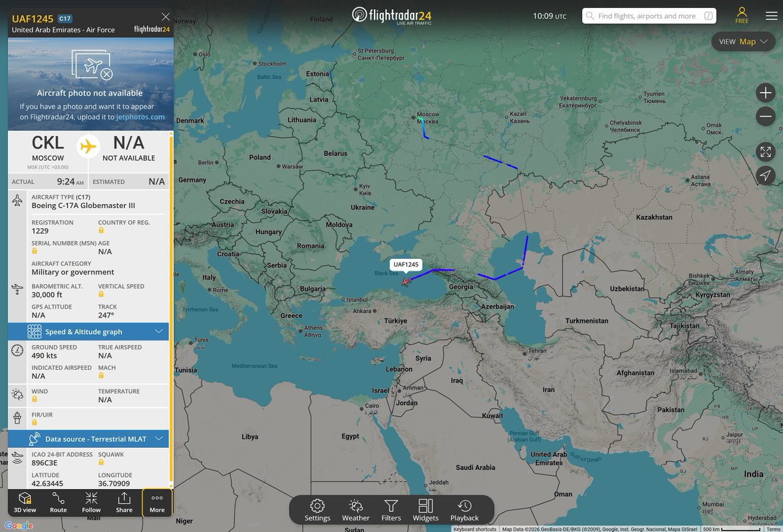
Task: Click the Google logo on the map
Action: [19, 525]
